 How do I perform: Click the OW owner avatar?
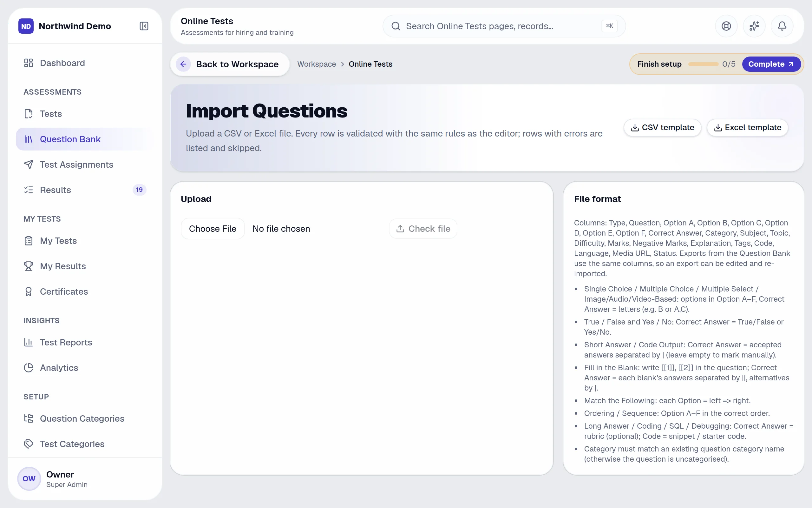pyautogui.click(x=29, y=478)
